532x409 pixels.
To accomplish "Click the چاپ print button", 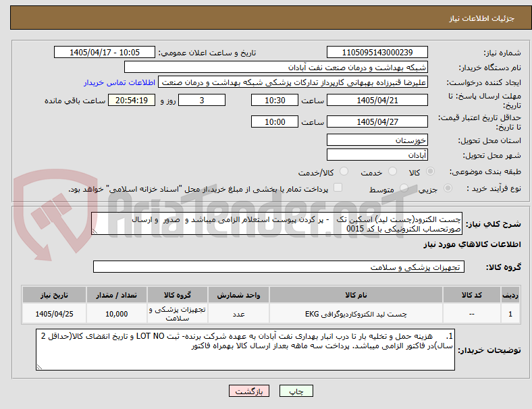I will (296, 391).
